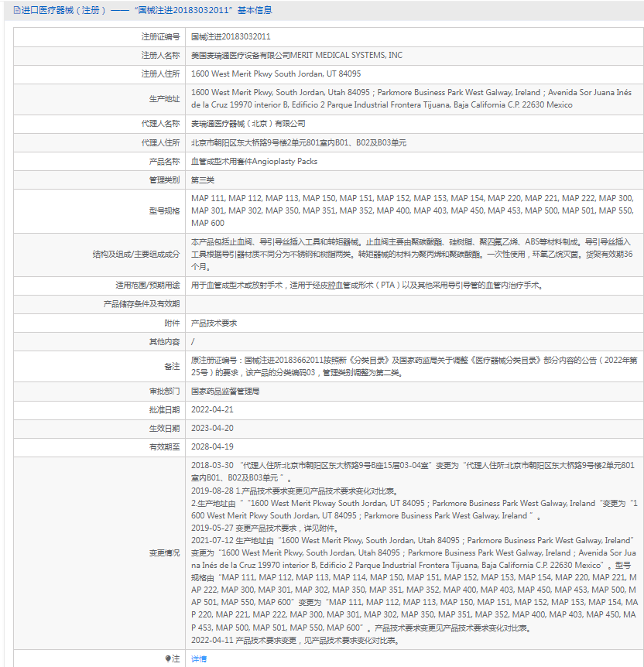Viewport: 644px width, 667px height.
Task: Click the 2022-04-11 change record entry
Action: (295, 641)
